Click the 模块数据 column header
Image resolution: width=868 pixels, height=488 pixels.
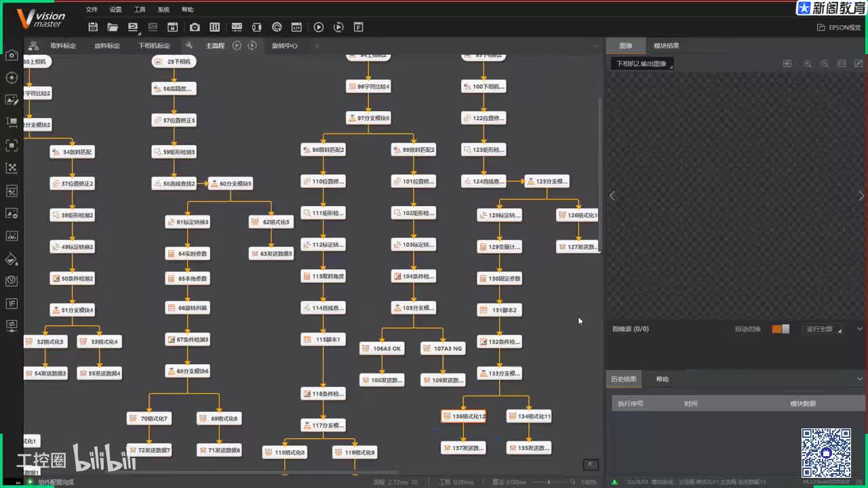tap(803, 403)
